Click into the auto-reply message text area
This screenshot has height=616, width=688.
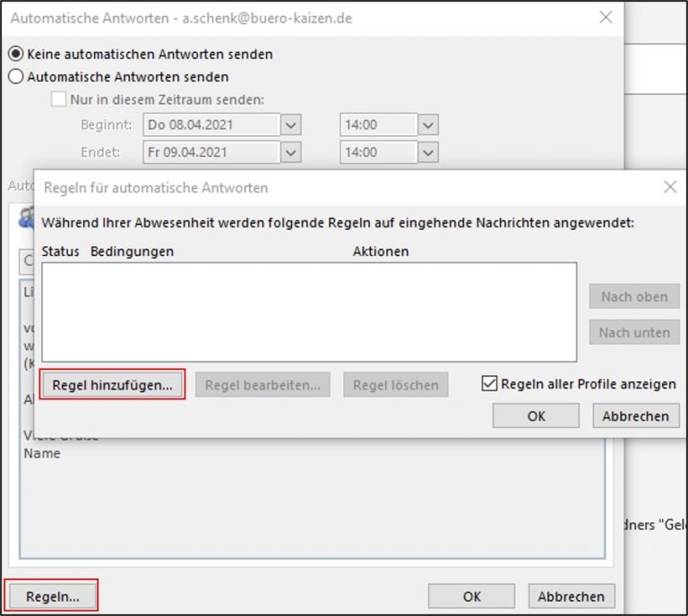click(314, 501)
